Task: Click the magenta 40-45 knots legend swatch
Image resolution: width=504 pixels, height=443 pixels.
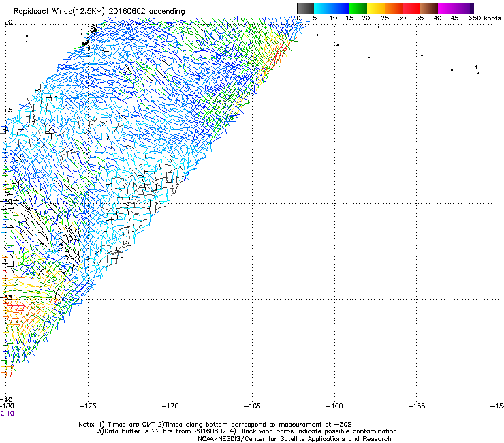Action: click(x=447, y=8)
